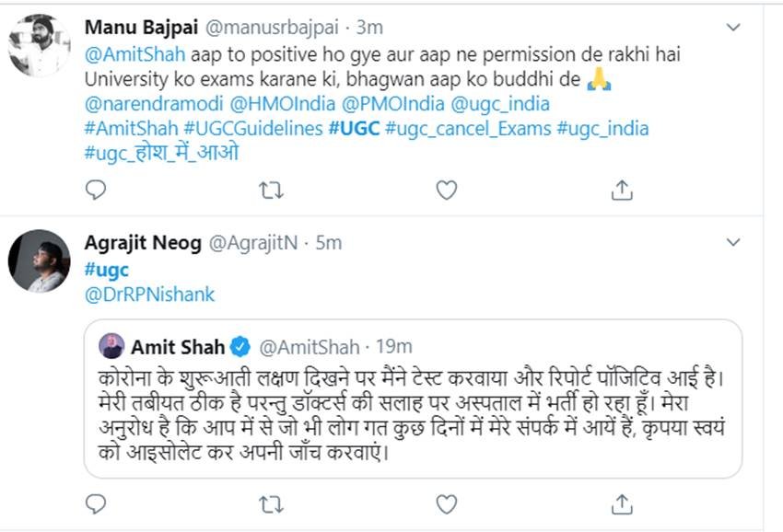Click the #ugc_cancel_Exams hashtag

tap(468, 128)
